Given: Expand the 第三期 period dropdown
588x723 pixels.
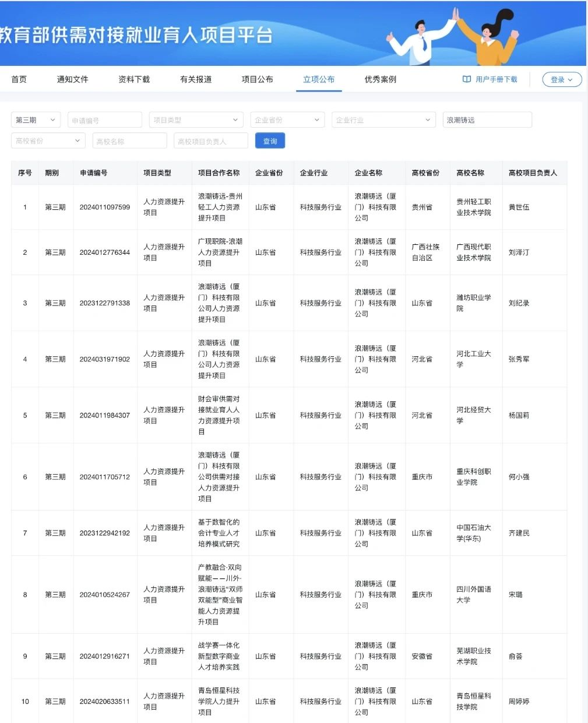Looking at the screenshot, I should pos(36,120).
